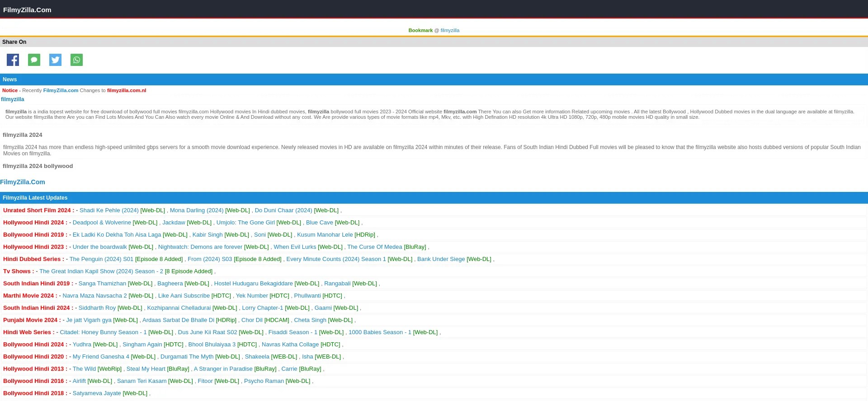Open the bold filmyzilla link under Notice
The image size is (868, 401).
[13, 99]
